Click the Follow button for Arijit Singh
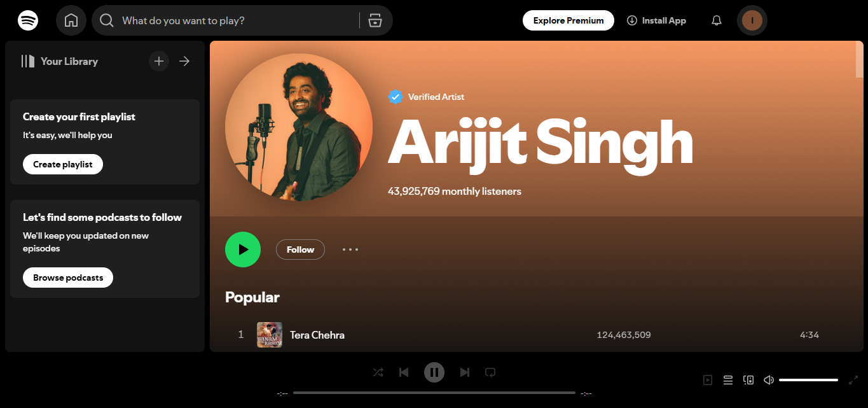 point(300,249)
